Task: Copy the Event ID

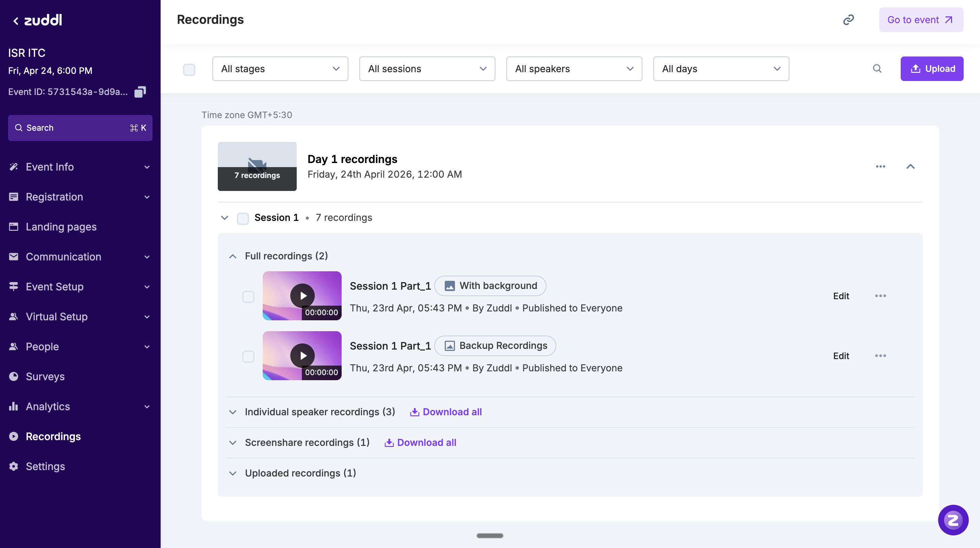Action: [x=140, y=92]
